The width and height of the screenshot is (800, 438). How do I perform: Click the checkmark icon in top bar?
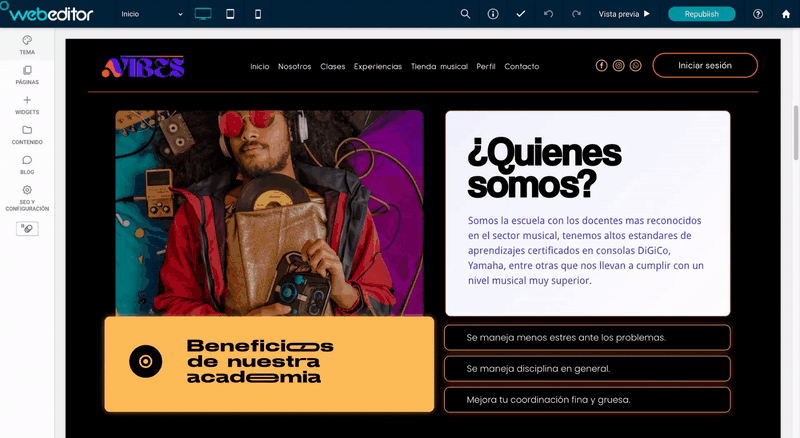coord(520,14)
